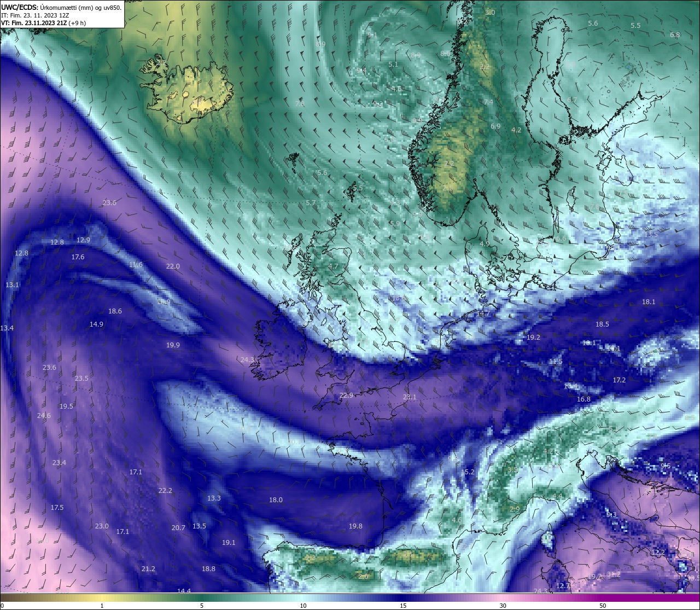
Task: Click the color scale label "10"
Action: [x=303, y=606]
